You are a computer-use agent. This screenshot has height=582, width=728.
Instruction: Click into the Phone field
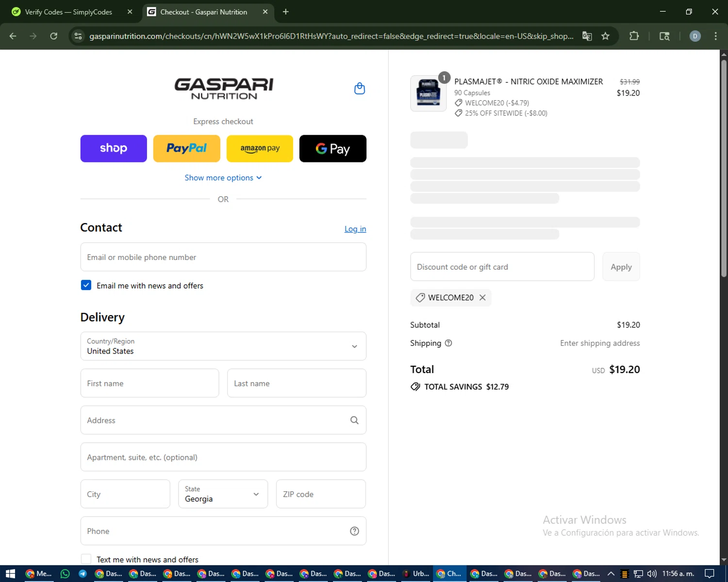223,531
